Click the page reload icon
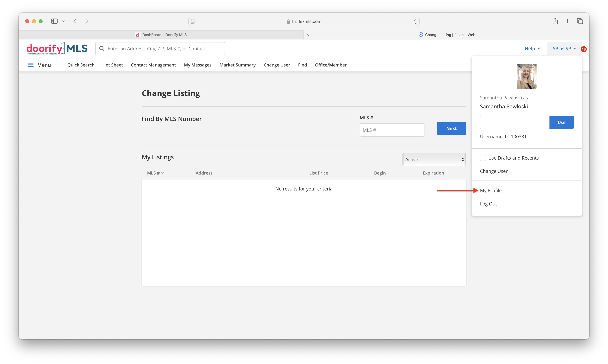 [415, 21]
